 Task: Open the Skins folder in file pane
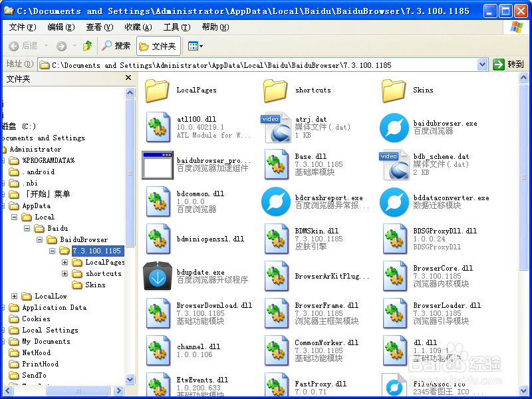[x=394, y=90]
